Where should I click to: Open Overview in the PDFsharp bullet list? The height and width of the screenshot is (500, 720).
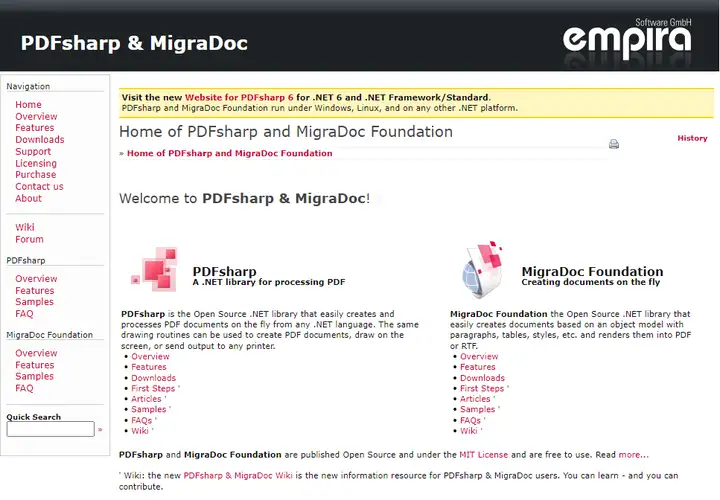point(150,356)
